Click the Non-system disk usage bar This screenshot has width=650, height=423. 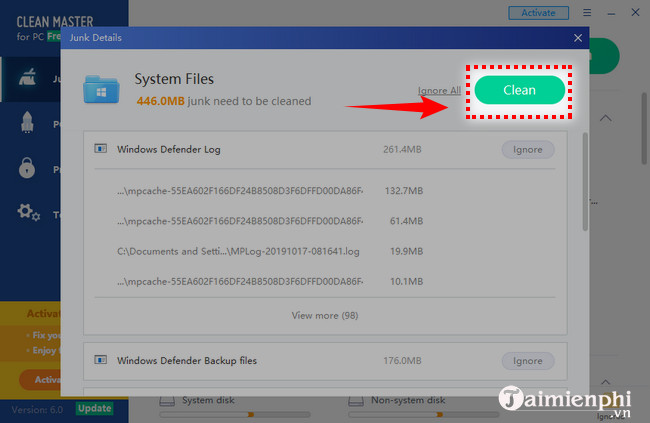pyautogui.click(x=424, y=414)
